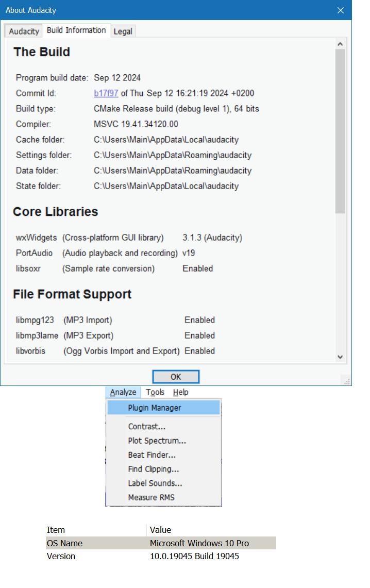Choose Plot Spectrum... menu entry

pyautogui.click(x=163, y=441)
